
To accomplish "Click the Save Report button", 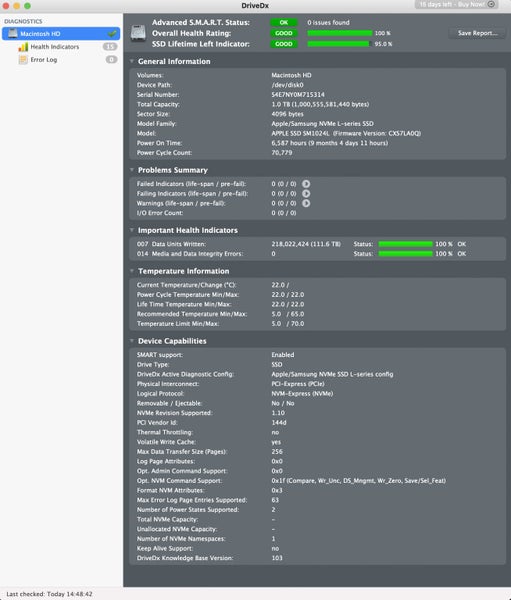I will pyautogui.click(x=478, y=33).
